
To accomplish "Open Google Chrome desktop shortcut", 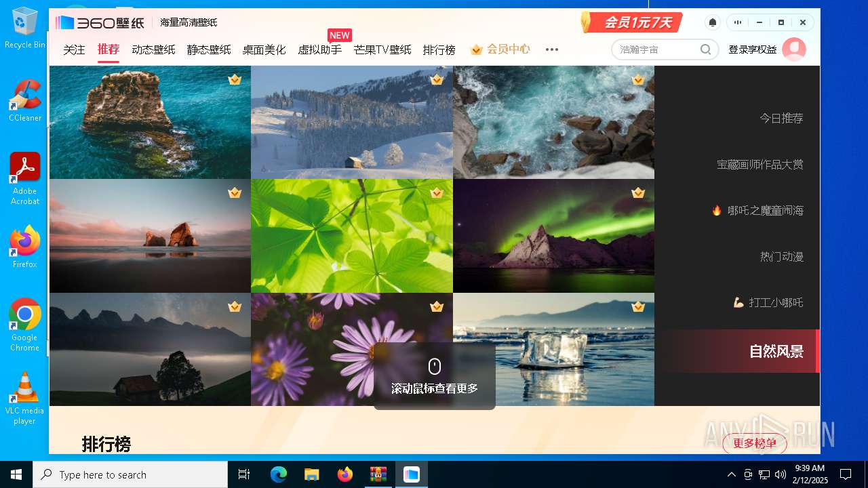I will [24, 325].
